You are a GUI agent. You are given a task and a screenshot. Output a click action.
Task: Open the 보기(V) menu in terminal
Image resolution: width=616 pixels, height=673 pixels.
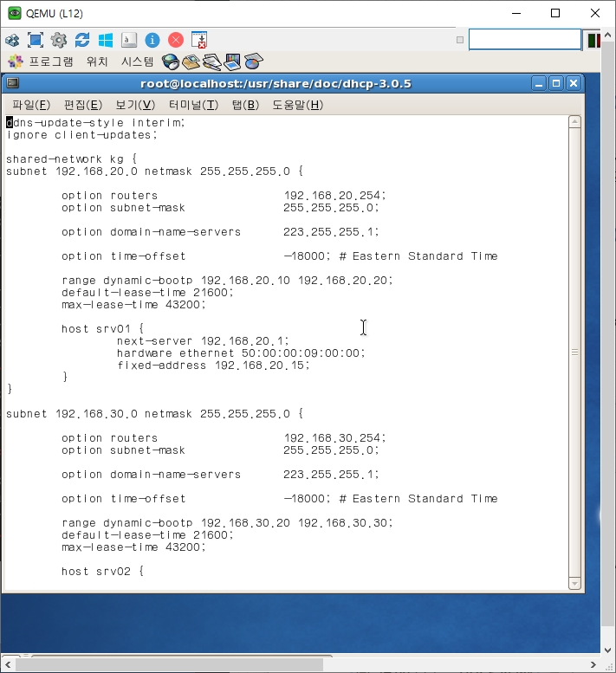coord(135,105)
